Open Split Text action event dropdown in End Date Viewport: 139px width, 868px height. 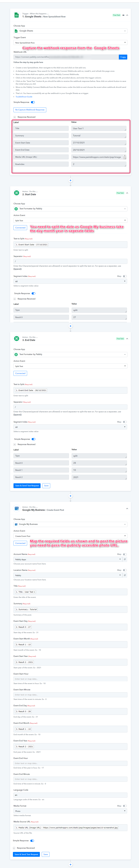(70, 366)
